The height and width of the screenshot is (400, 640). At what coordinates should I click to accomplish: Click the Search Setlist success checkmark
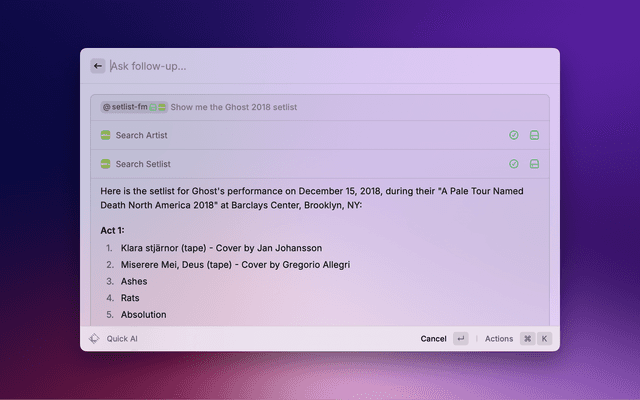(x=514, y=164)
